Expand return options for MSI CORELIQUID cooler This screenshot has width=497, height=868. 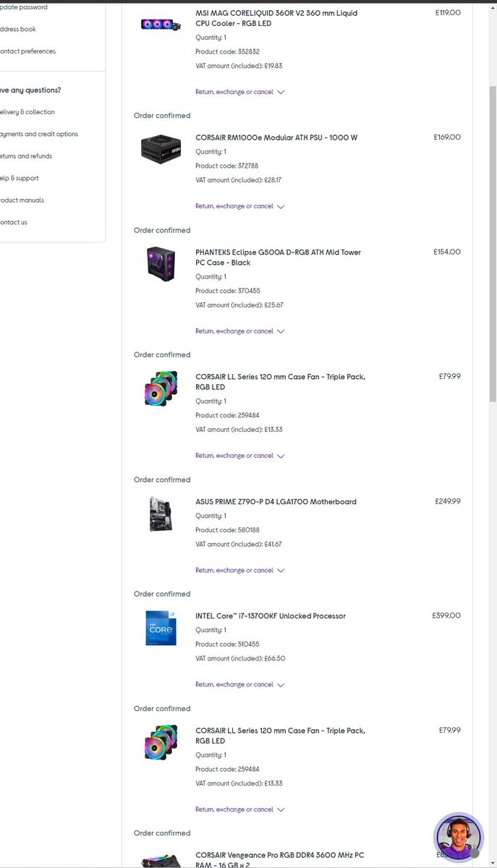point(239,92)
